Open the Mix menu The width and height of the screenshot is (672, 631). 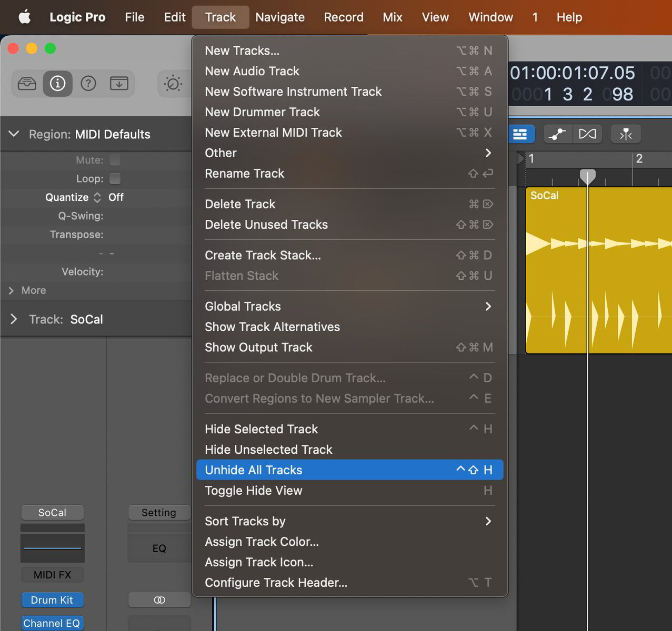click(393, 17)
